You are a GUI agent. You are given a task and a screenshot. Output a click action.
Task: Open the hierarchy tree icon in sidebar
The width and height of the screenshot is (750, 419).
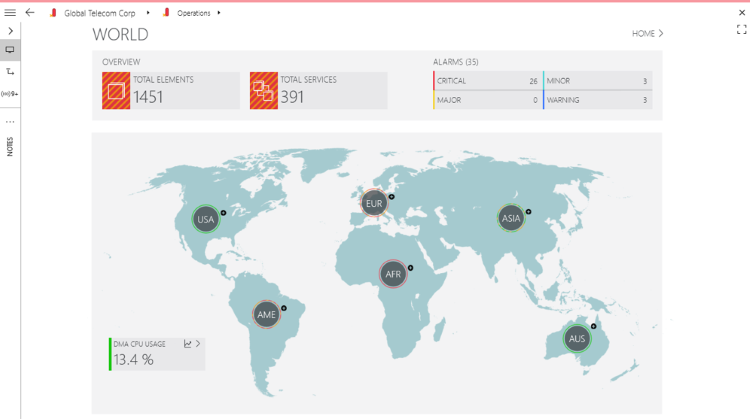tap(10, 72)
